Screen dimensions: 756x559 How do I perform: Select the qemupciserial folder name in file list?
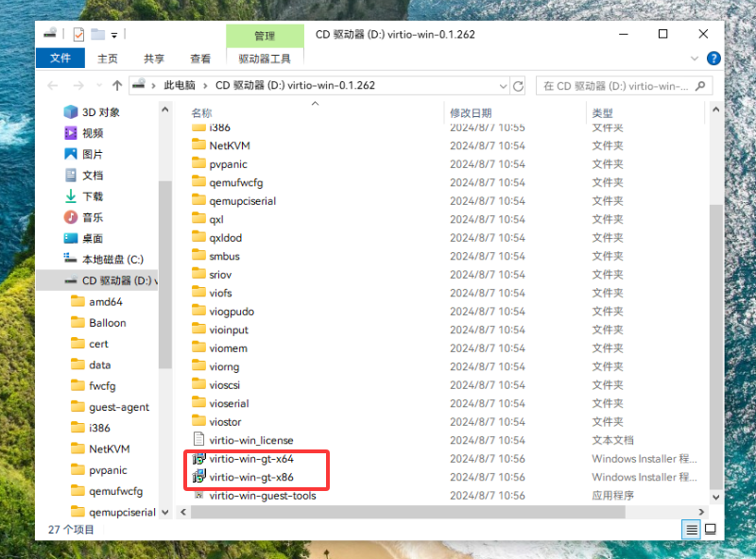click(243, 201)
